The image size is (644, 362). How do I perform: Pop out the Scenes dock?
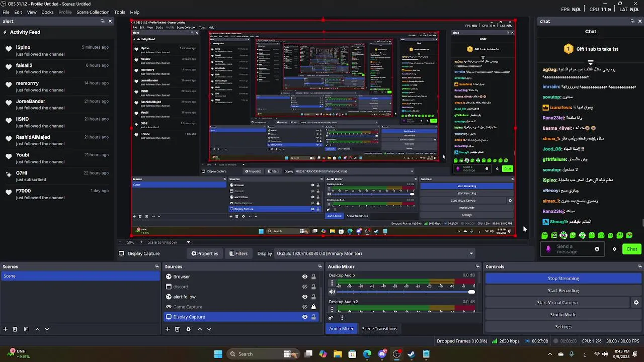pos(157,266)
